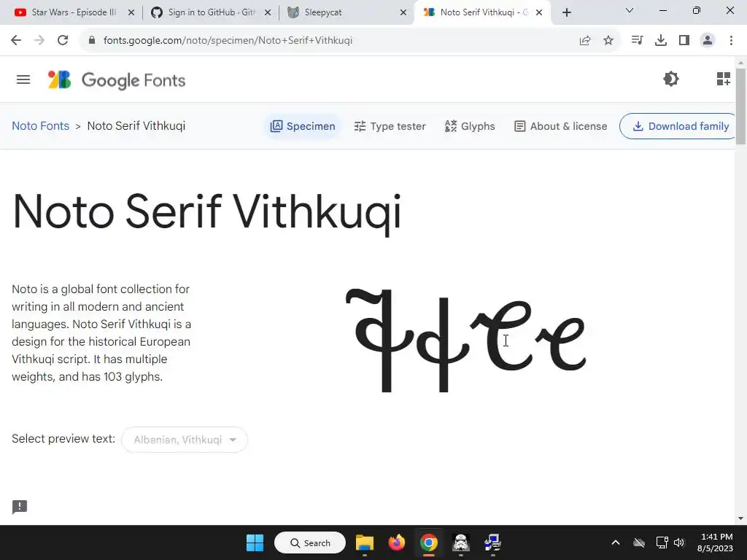Go to the Noto Fonts breadcrumb link
Viewport: 747px width, 560px height.
coord(41,125)
